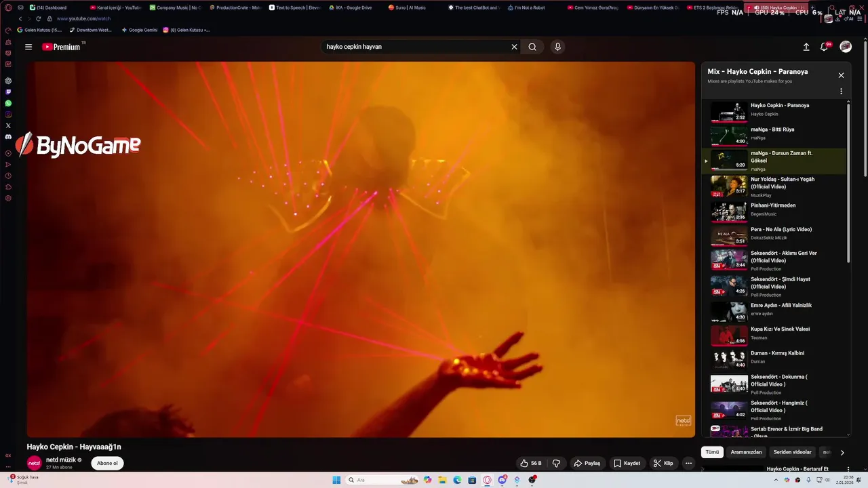Screen dimensions: 868x488
Task: Open the Google Gemini bookmark
Action: 139,30
